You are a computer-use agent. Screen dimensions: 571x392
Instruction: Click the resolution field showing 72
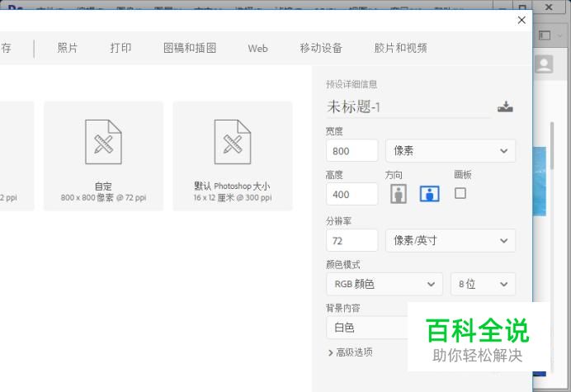pyautogui.click(x=352, y=240)
